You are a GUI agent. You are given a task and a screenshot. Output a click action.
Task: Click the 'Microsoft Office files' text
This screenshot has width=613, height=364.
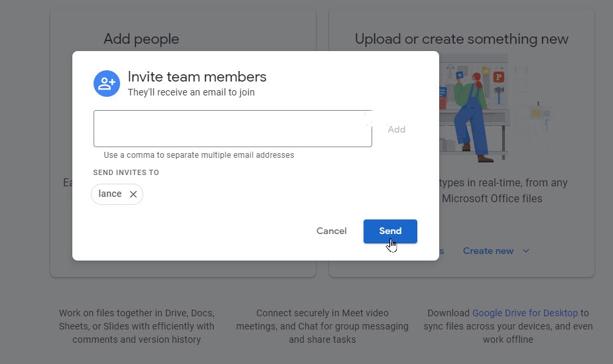click(492, 198)
